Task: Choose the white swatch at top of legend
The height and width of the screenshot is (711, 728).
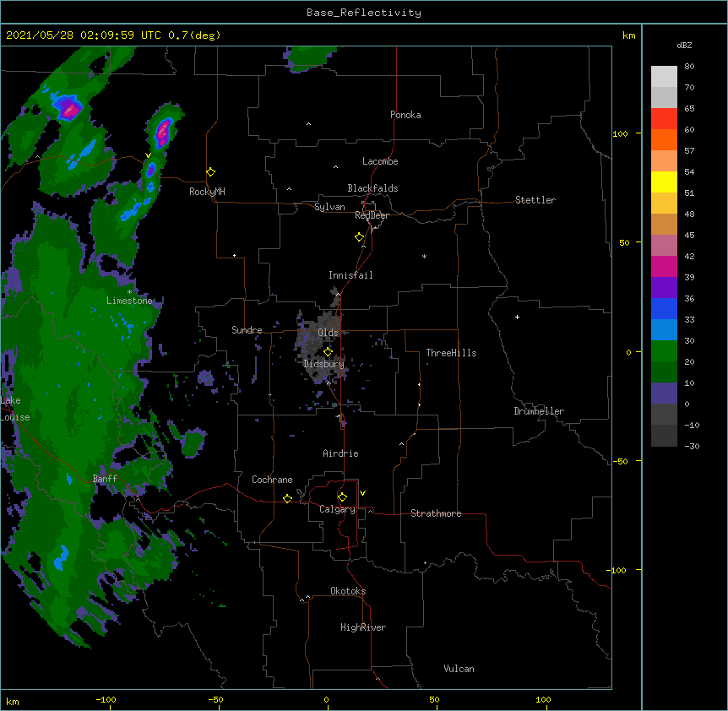Action: coord(664,77)
